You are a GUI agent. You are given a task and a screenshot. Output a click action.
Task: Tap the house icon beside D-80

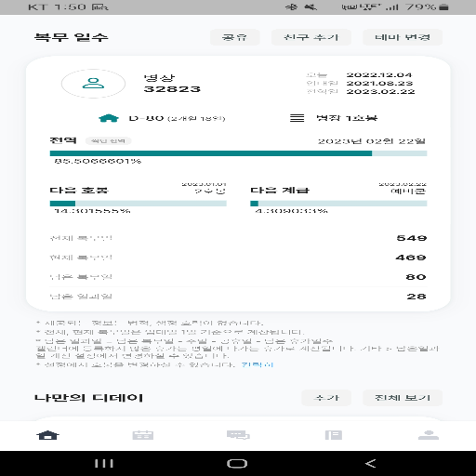109,118
